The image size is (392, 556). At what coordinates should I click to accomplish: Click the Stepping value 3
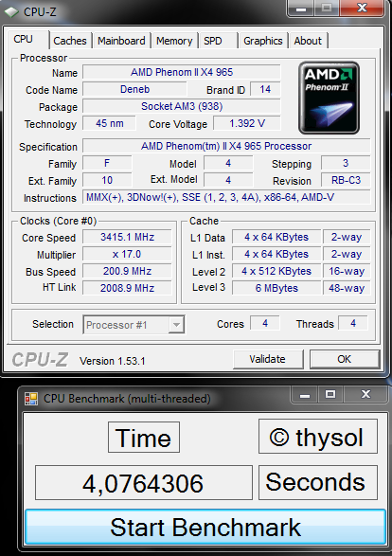pyautogui.click(x=346, y=163)
